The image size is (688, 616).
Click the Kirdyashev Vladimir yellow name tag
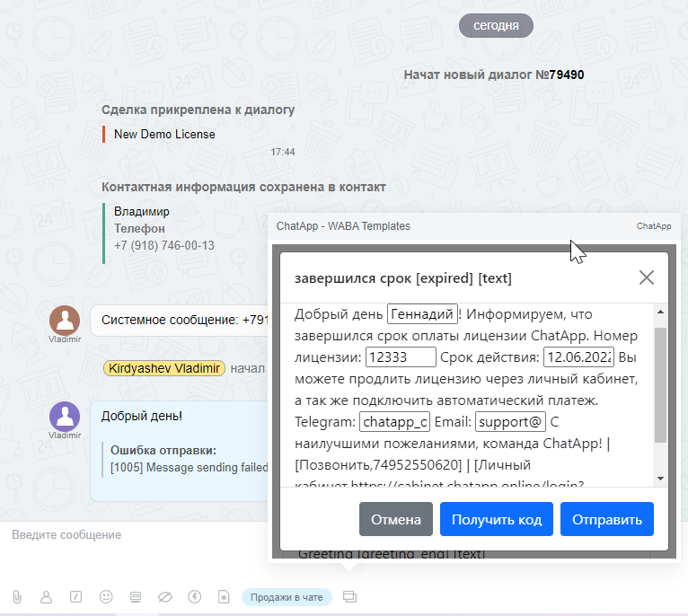[x=164, y=368]
